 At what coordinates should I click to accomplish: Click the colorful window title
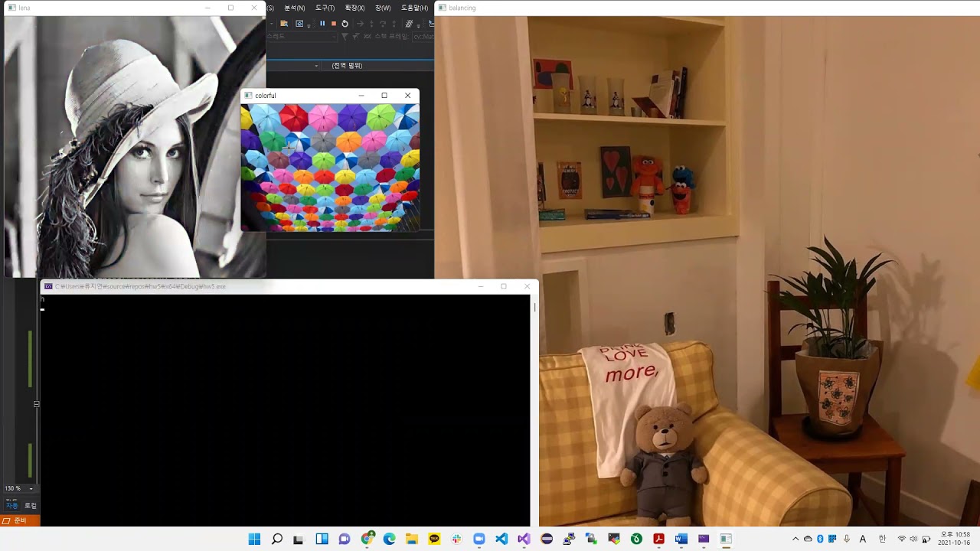point(265,96)
